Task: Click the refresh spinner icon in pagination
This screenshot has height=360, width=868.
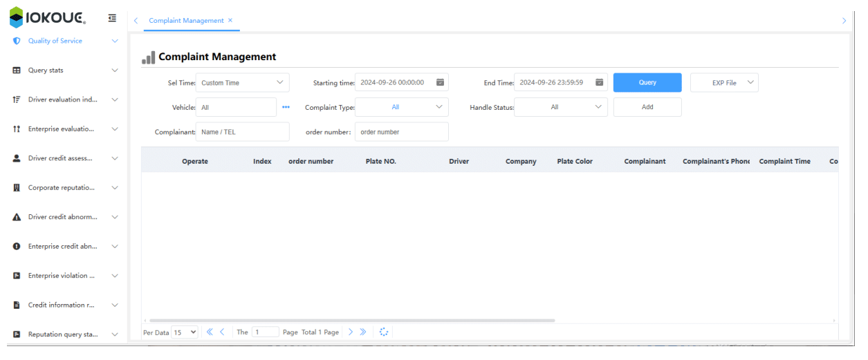Action: [x=384, y=332]
